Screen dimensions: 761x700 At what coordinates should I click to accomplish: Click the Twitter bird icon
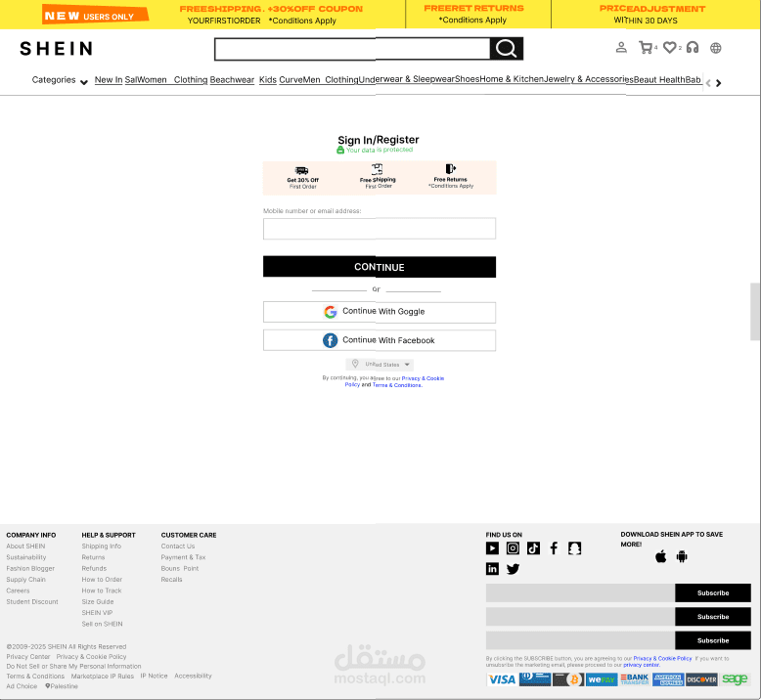click(513, 569)
